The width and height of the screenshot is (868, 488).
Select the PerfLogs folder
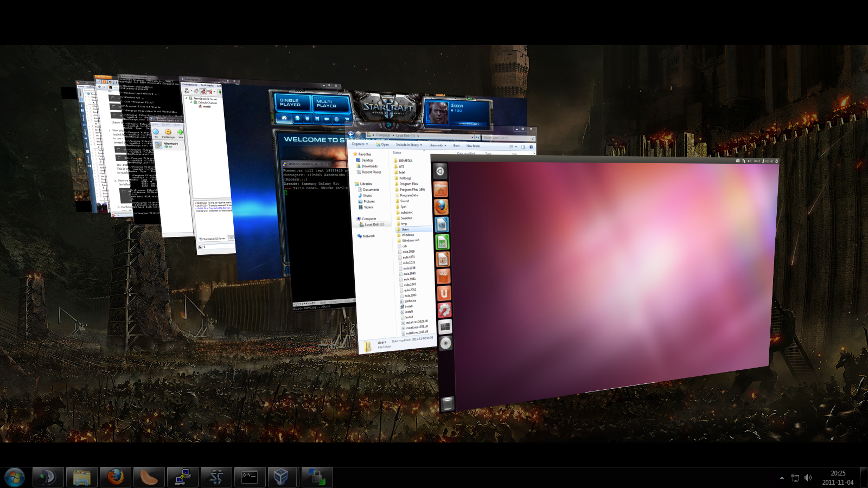403,178
